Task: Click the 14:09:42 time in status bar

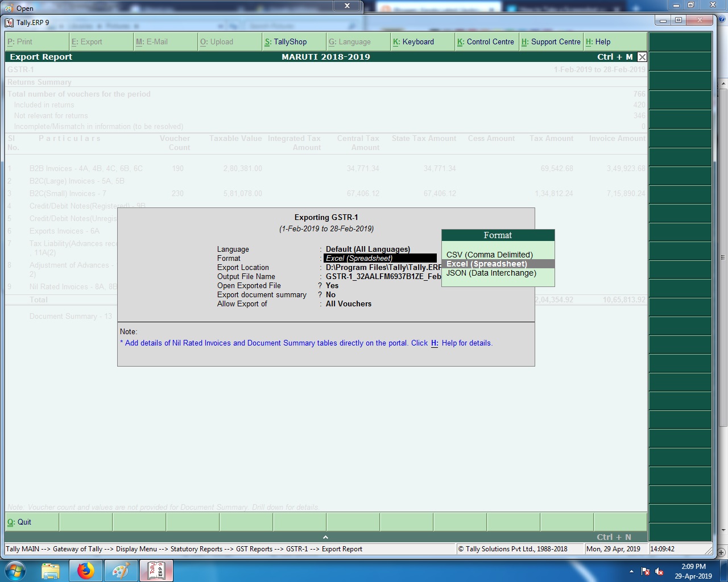Action: [662, 549]
